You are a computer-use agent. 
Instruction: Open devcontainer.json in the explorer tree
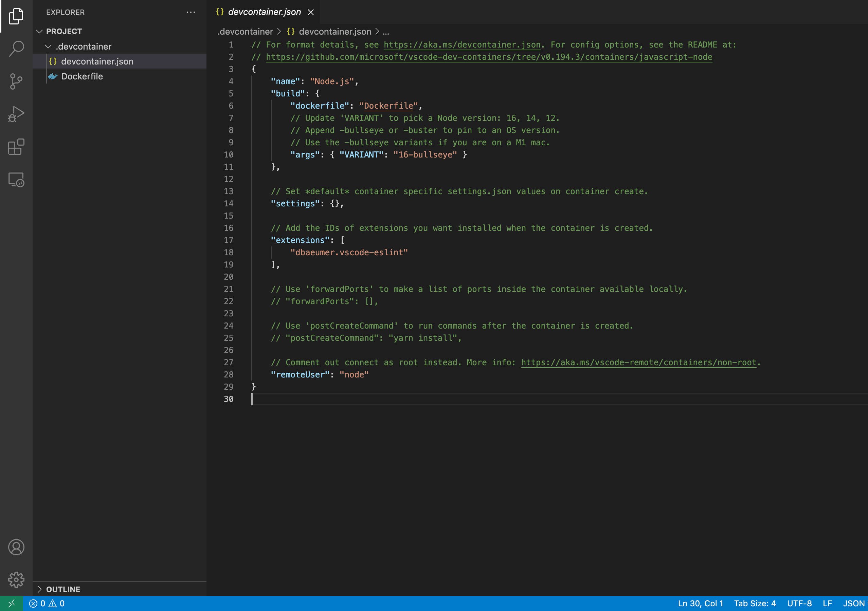120,61
